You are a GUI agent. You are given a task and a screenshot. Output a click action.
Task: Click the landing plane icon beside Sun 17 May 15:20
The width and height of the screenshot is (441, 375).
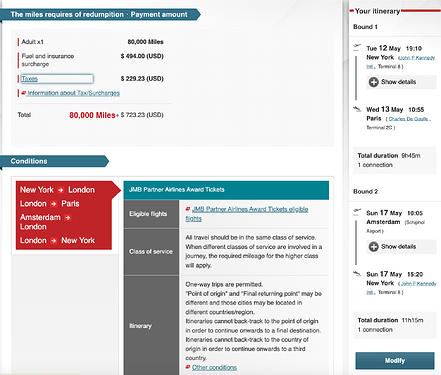coord(357,274)
